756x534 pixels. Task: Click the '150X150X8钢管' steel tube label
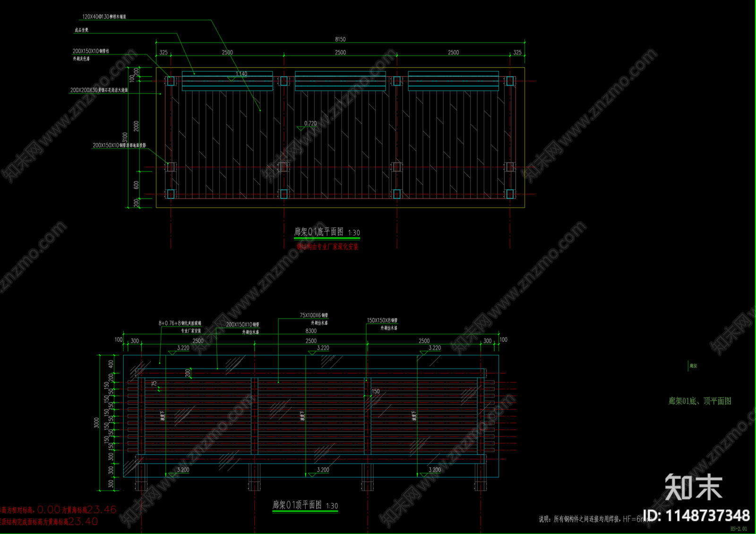(x=382, y=320)
